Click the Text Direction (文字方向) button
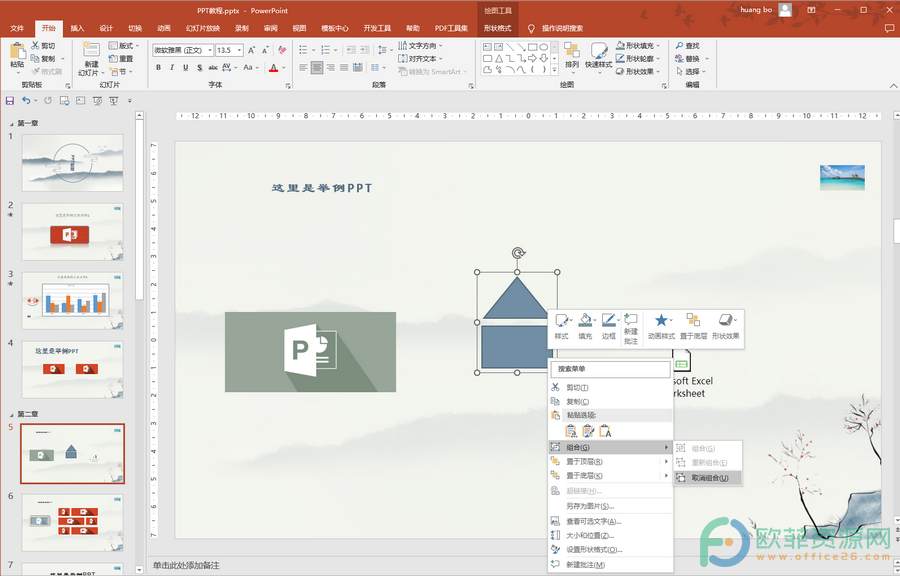Image resolution: width=900 pixels, height=576 pixels. click(x=421, y=45)
